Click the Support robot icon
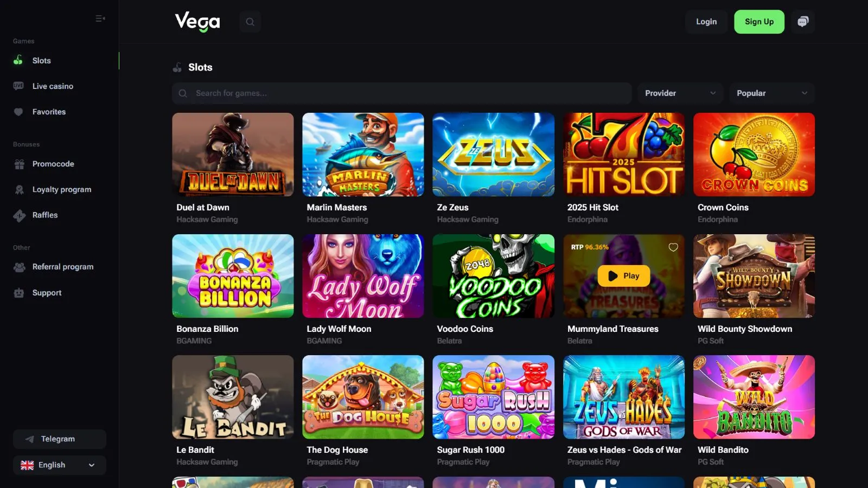Viewport: 868px width, 488px height. pos(19,293)
